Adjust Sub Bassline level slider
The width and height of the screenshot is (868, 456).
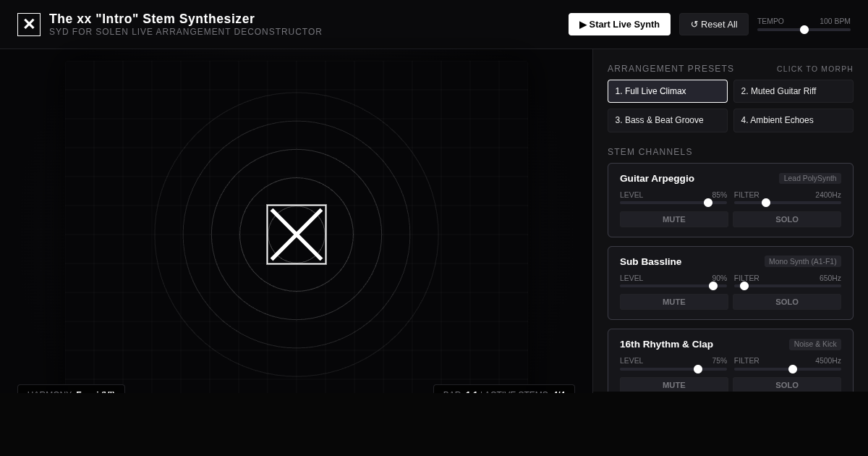click(x=673, y=286)
